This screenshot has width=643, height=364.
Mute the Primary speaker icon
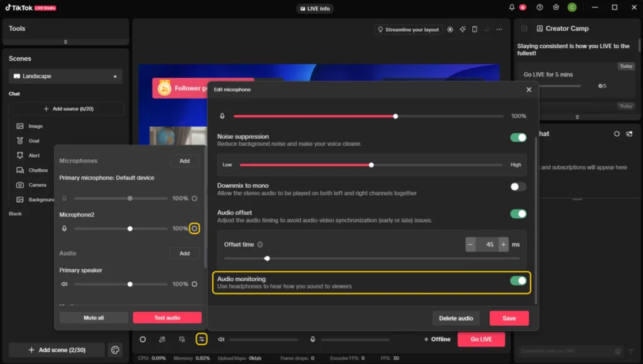(x=64, y=284)
